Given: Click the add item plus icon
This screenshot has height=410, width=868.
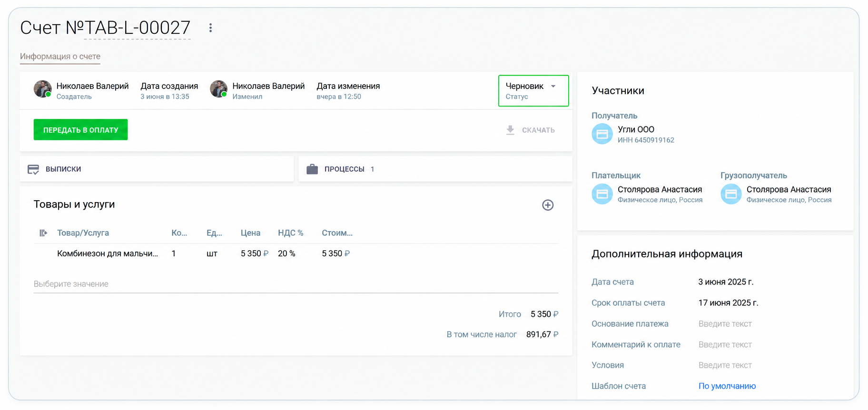Looking at the screenshot, I should point(548,205).
